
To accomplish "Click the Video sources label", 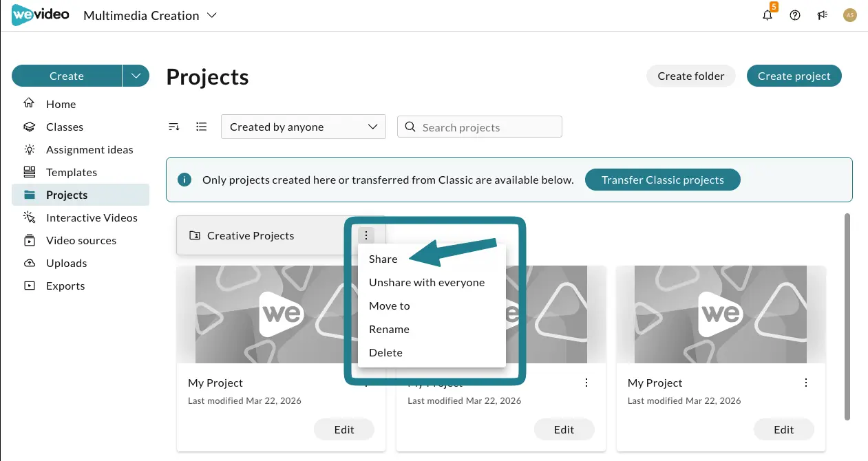I will 81,240.
